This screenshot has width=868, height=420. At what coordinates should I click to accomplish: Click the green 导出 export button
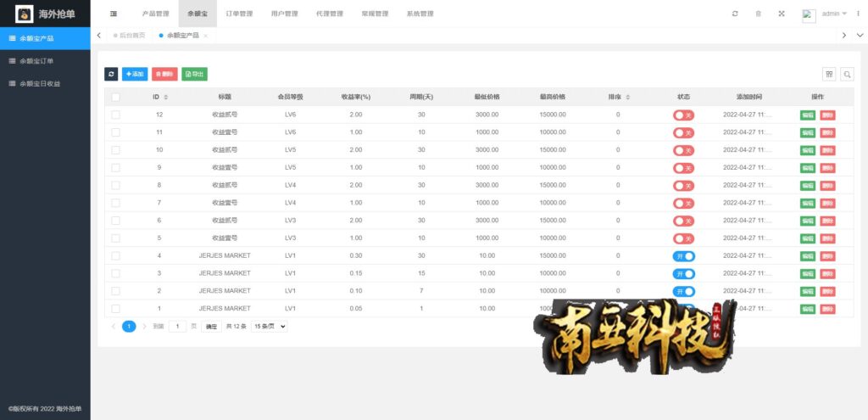tap(194, 75)
